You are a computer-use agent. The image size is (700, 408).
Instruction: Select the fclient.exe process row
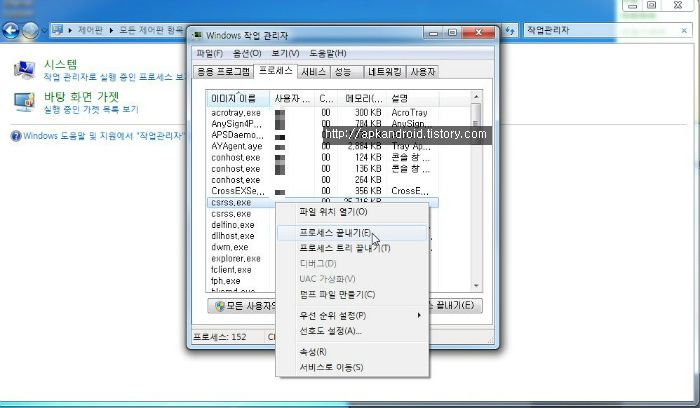coord(241,270)
